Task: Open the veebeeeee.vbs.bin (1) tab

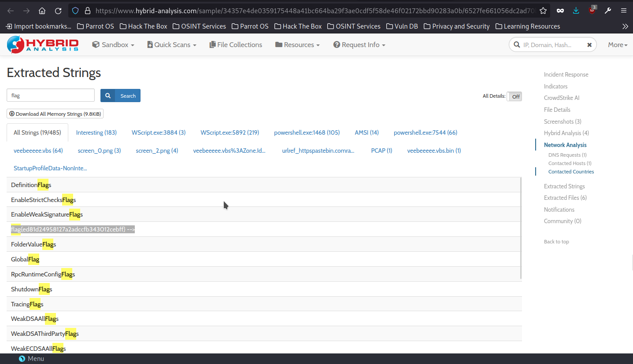Action: pyautogui.click(x=434, y=151)
